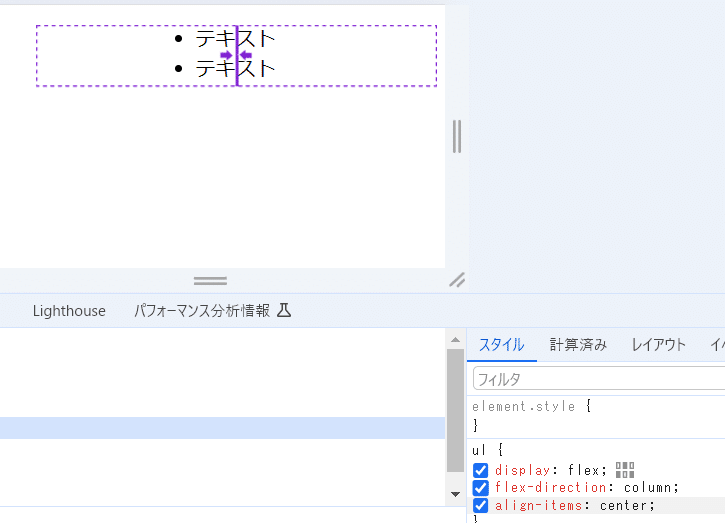
Task: Open the flexbox editor icon beside display: flex
Action: click(x=625, y=470)
